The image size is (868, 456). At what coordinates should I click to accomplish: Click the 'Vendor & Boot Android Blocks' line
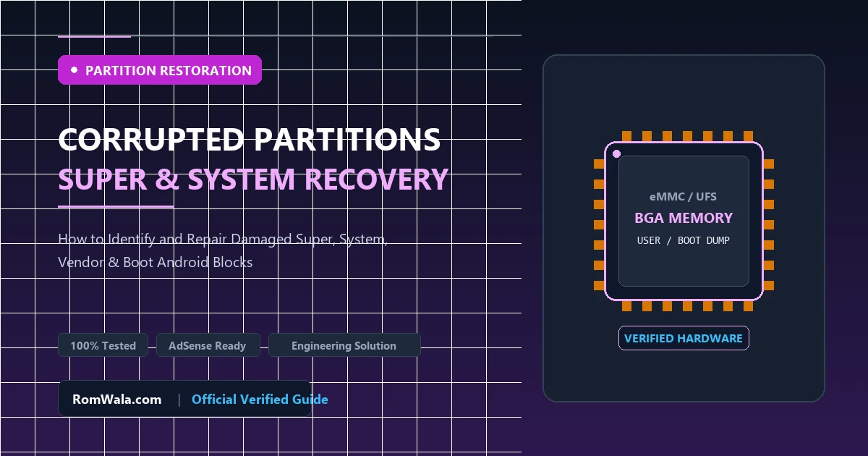[156, 262]
